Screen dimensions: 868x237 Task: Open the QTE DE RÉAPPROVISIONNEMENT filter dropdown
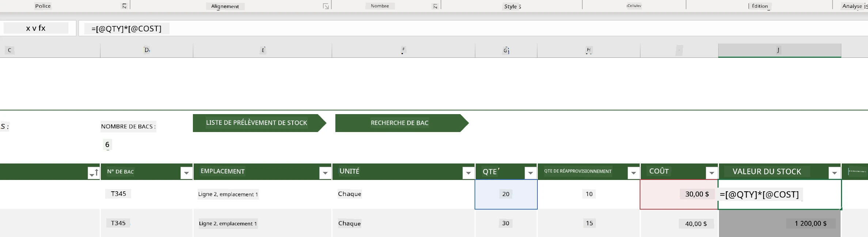[x=633, y=173]
